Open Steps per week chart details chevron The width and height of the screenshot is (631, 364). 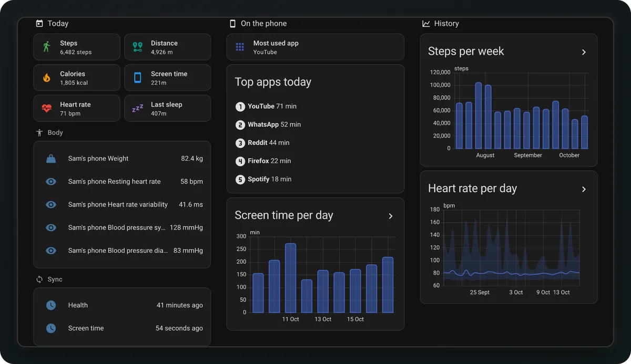[x=584, y=52]
